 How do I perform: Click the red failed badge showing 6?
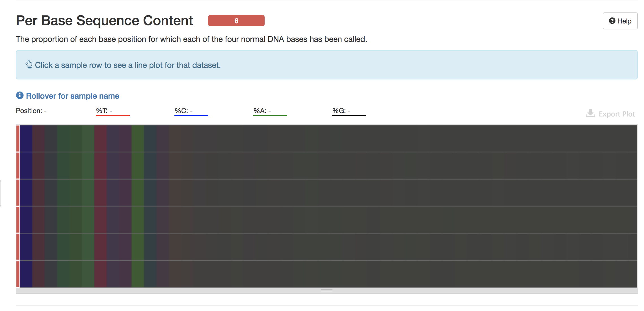[236, 21]
